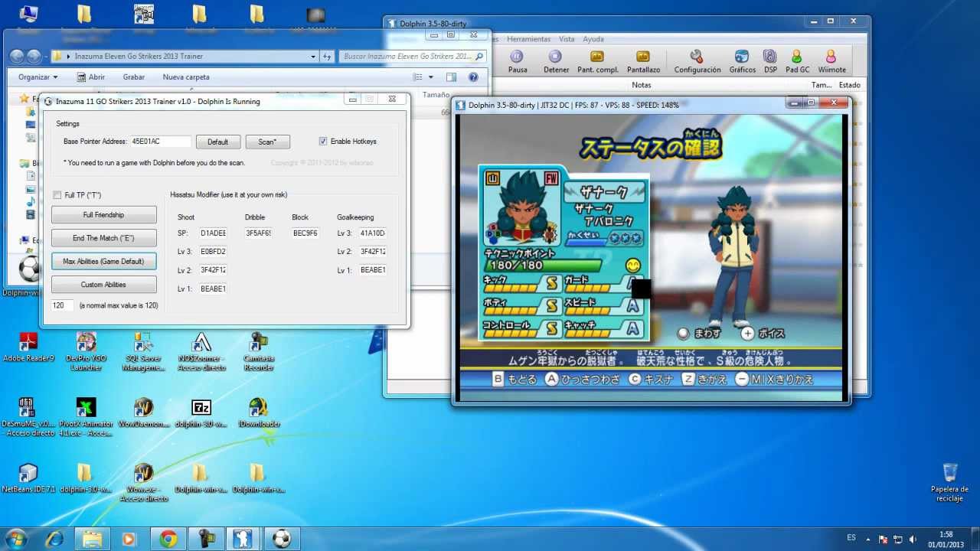
Task: Click Google Chrome in the taskbar
Action: (168, 539)
